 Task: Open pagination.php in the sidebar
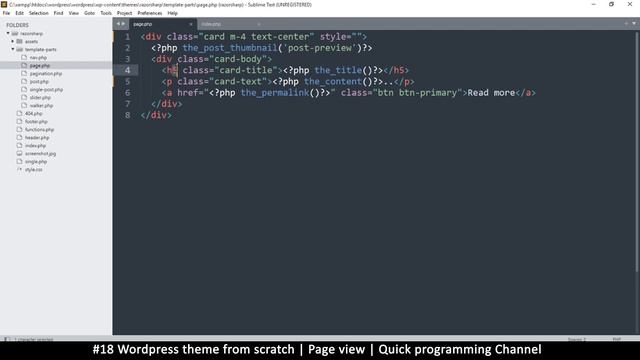[46, 73]
